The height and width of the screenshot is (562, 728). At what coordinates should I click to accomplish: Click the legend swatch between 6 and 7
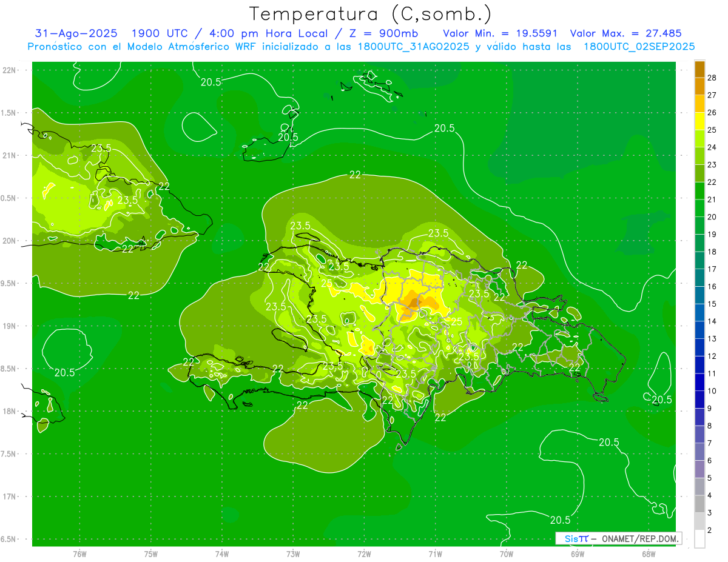coord(699,452)
